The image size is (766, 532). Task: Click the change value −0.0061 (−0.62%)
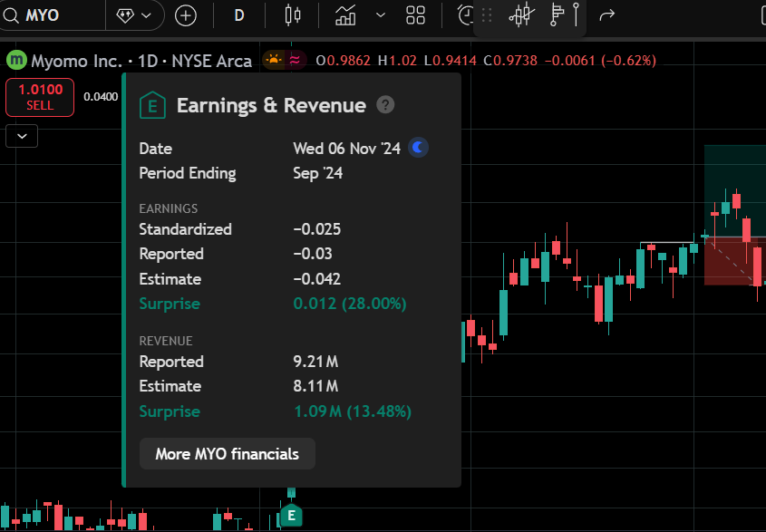point(600,61)
